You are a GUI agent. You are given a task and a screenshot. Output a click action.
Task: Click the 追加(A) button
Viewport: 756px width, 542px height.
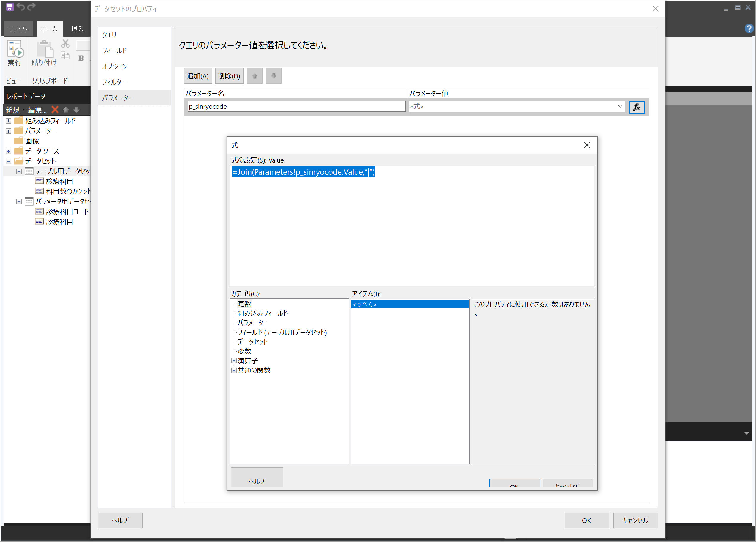click(198, 76)
